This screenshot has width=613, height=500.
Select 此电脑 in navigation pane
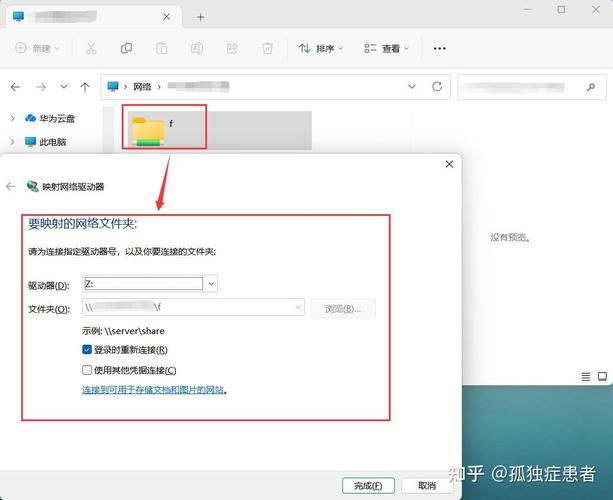coord(45,142)
